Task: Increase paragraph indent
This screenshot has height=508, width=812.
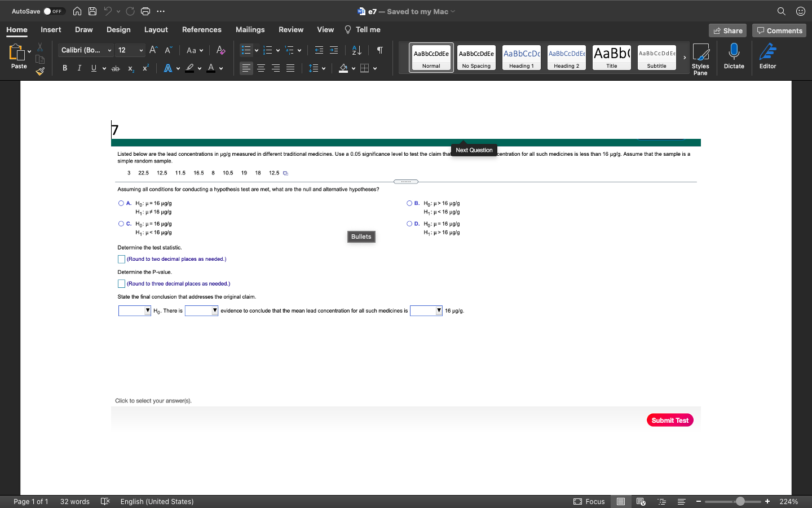Action: [x=334, y=50]
